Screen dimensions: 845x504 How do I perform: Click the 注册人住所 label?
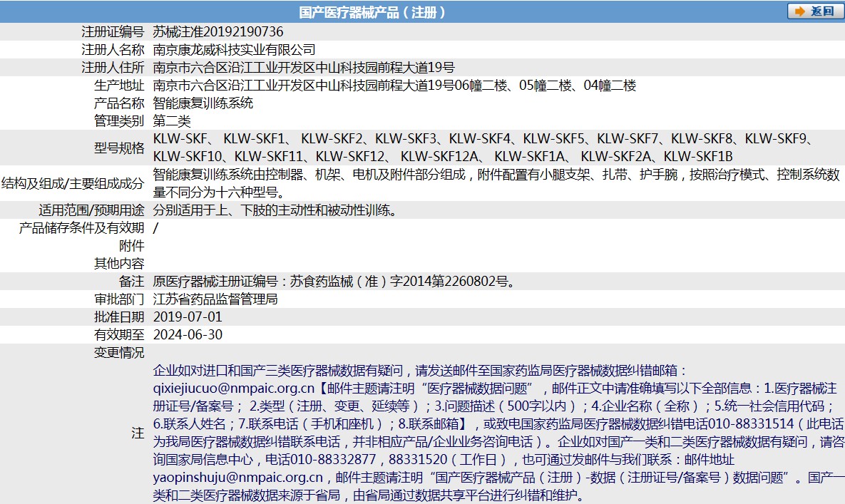(113, 67)
